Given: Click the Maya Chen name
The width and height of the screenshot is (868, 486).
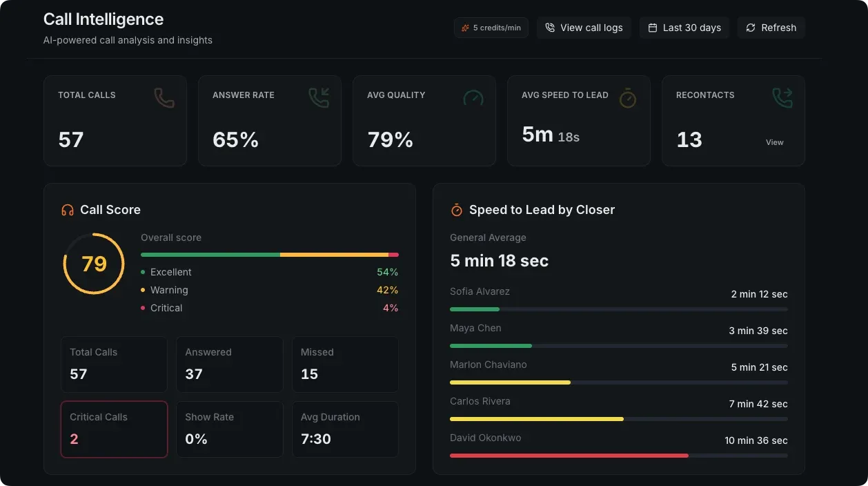Looking at the screenshot, I should (x=475, y=328).
